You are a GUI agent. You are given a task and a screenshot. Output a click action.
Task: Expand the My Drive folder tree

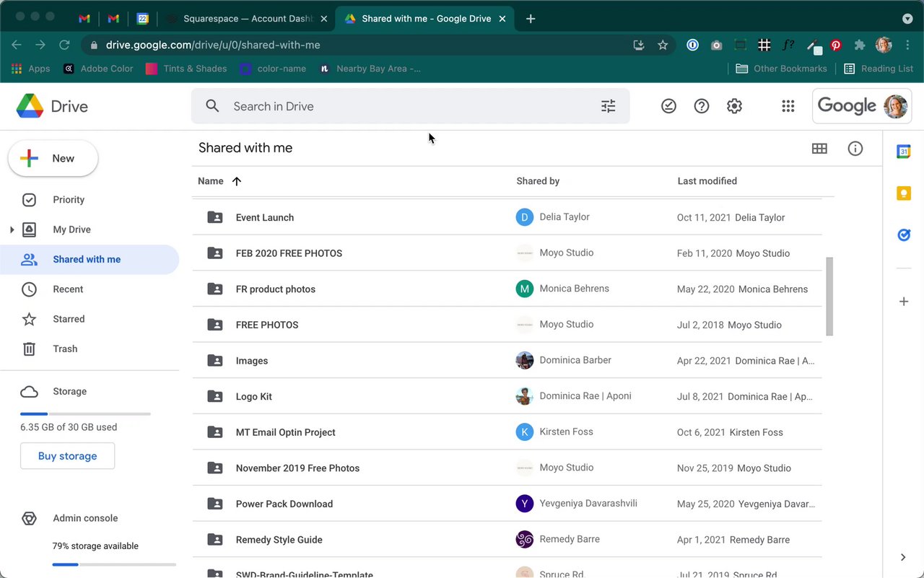pos(12,229)
